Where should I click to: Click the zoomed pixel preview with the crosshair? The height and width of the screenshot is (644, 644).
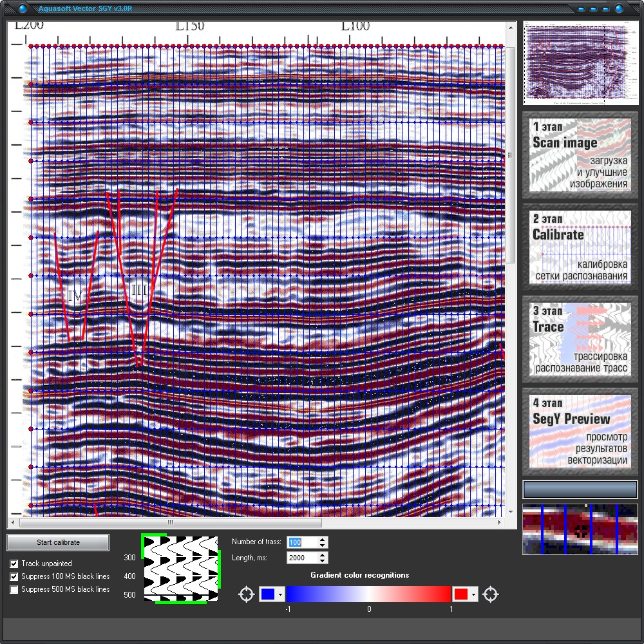pos(580,530)
